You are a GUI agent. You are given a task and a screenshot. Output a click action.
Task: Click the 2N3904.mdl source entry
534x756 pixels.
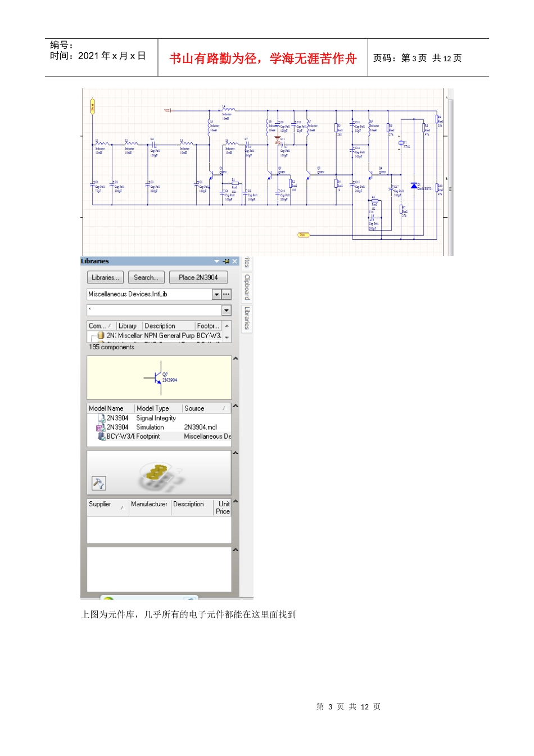[x=200, y=427]
